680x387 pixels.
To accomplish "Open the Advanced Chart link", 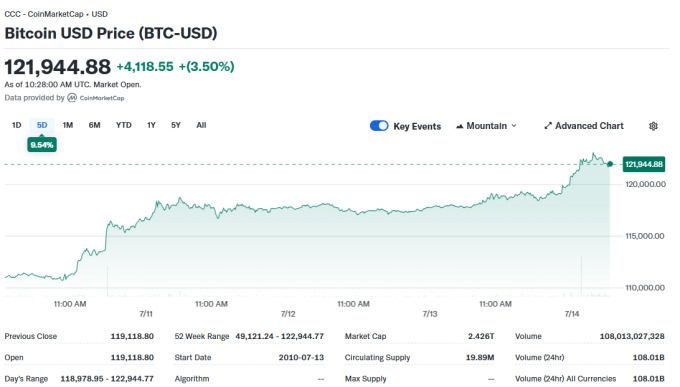I will coord(584,126).
